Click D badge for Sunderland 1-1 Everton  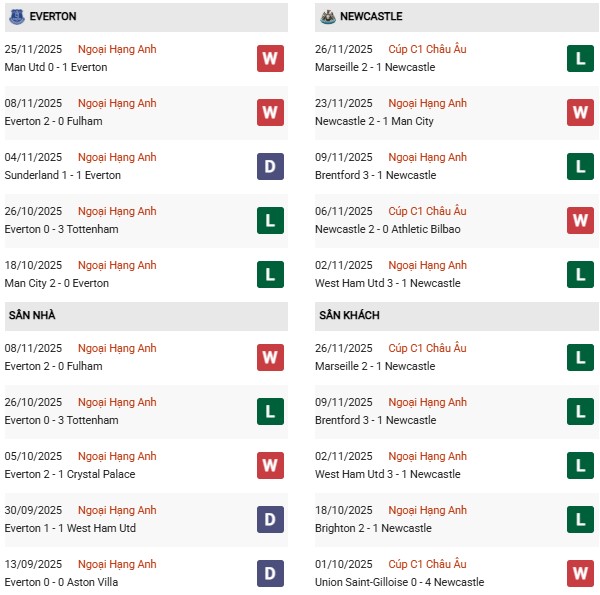(270, 166)
